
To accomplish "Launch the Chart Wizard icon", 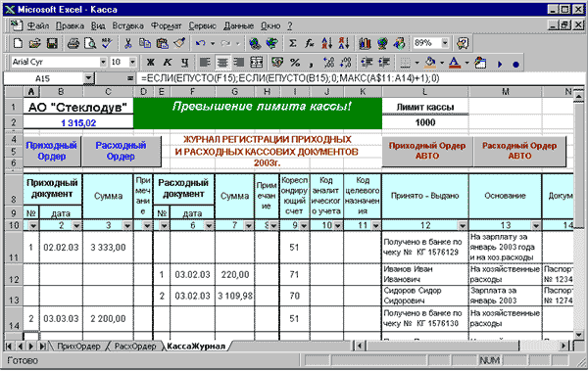I will [365, 43].
